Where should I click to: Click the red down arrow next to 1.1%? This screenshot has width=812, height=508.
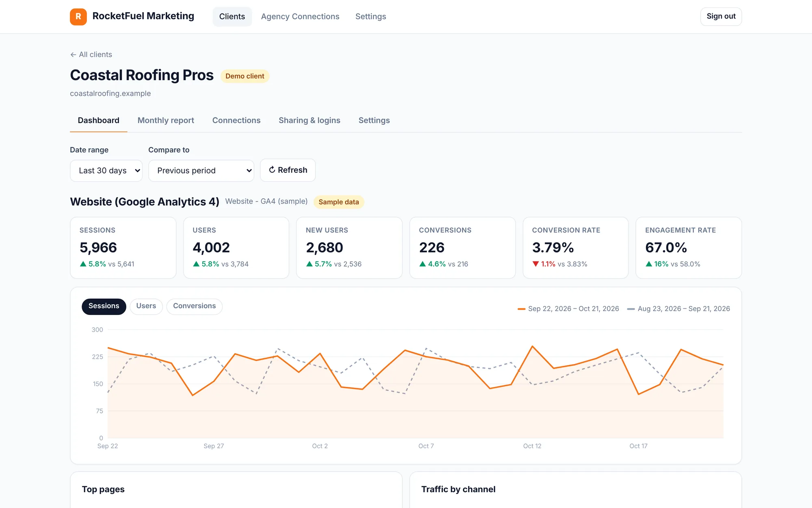coord(536,264)
